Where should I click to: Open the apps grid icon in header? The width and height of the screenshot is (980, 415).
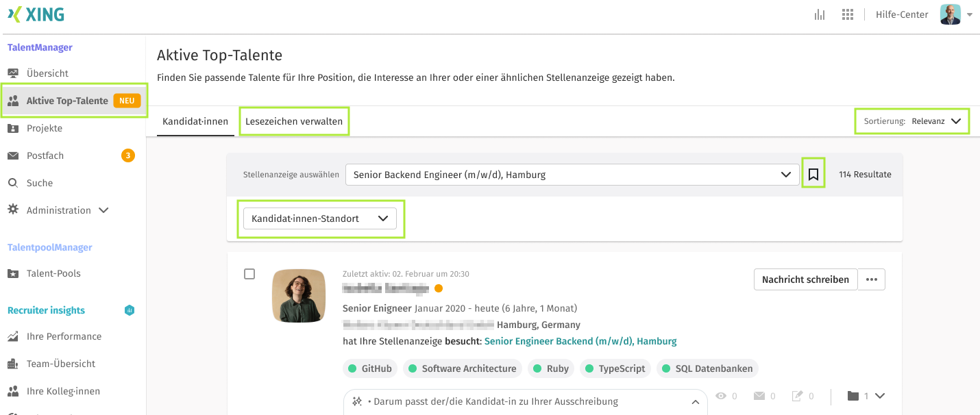(848, 14)
